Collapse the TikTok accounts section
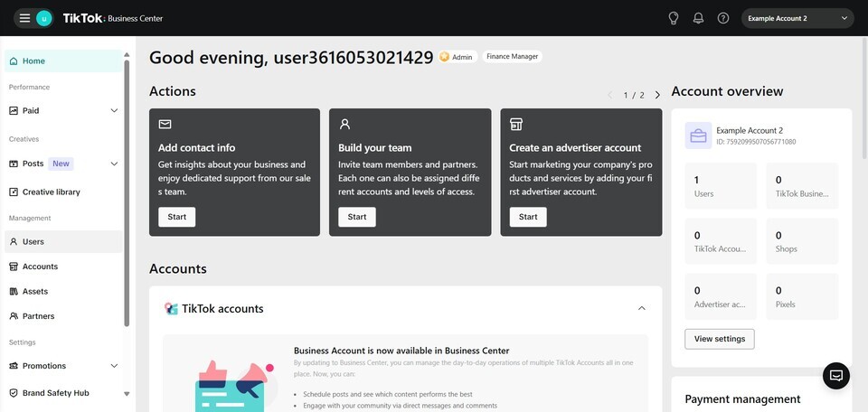868x412 pixels. coord(642,308)
